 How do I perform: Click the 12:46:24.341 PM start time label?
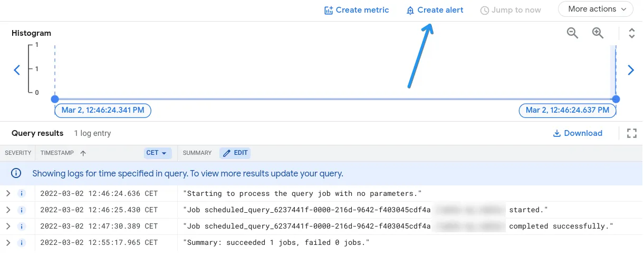[103, 110]
